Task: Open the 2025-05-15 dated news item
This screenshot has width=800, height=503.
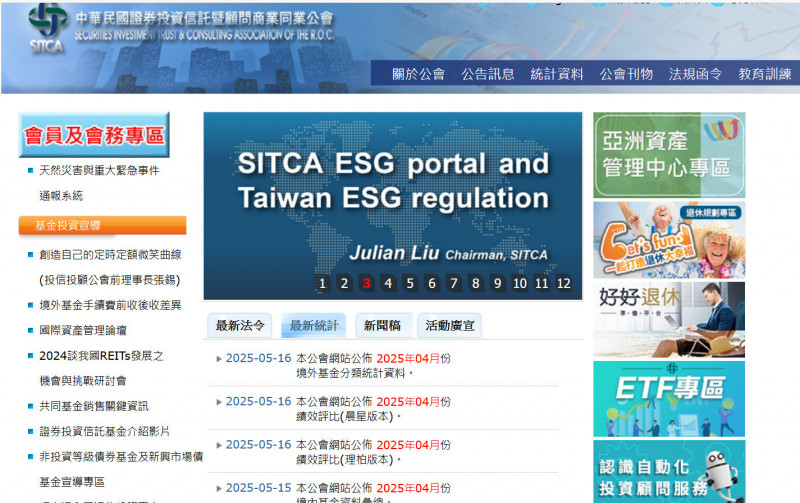Action: click(x=373, y=493)
